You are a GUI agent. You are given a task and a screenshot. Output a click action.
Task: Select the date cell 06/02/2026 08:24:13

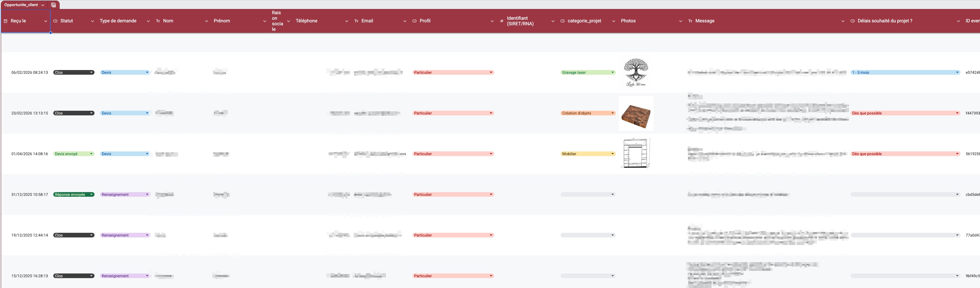[x=30, y=73]
